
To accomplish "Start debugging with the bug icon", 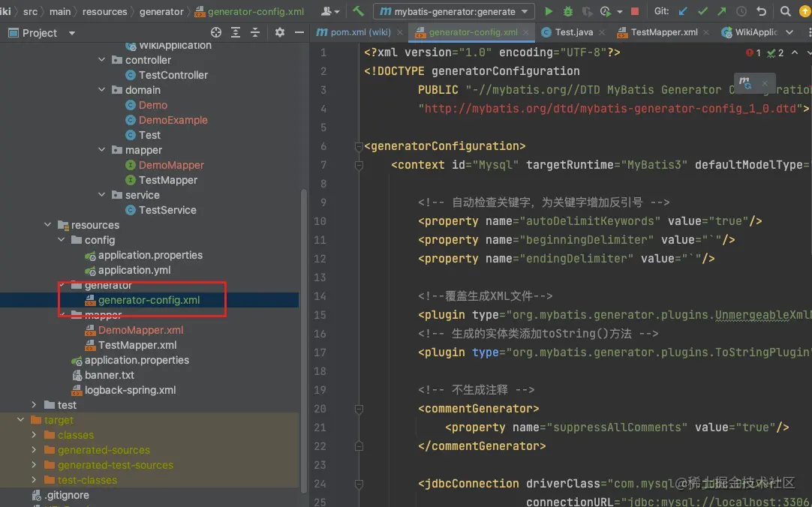I will point(567,10).
